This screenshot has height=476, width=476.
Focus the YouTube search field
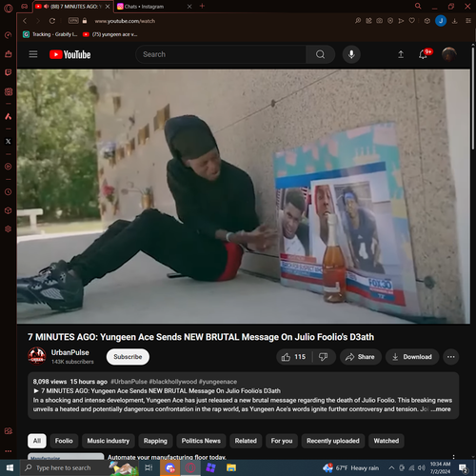point(221,54)
